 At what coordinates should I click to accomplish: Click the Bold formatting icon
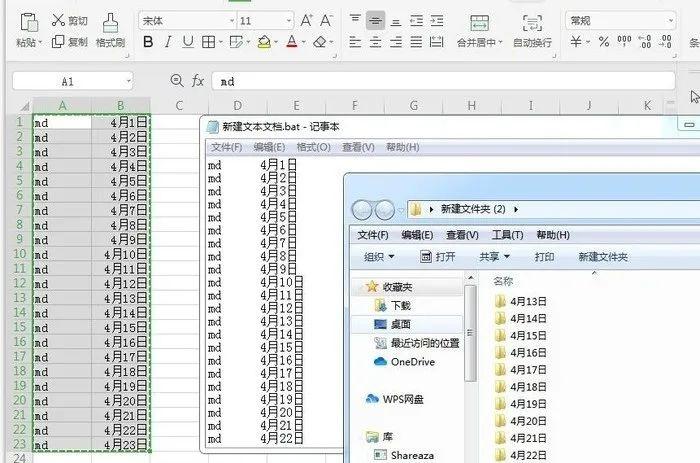pos(149,42)
